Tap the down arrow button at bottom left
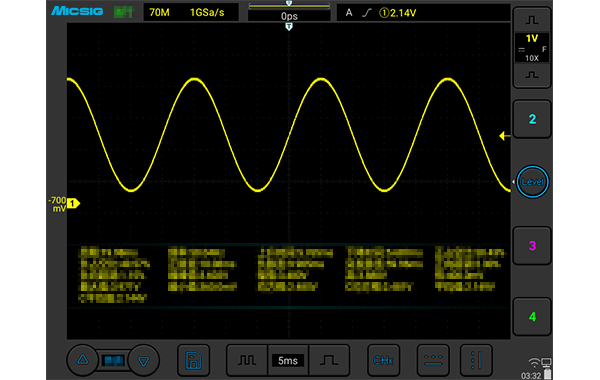The width and height of the screenshot is (600, 380). [144, 360]
